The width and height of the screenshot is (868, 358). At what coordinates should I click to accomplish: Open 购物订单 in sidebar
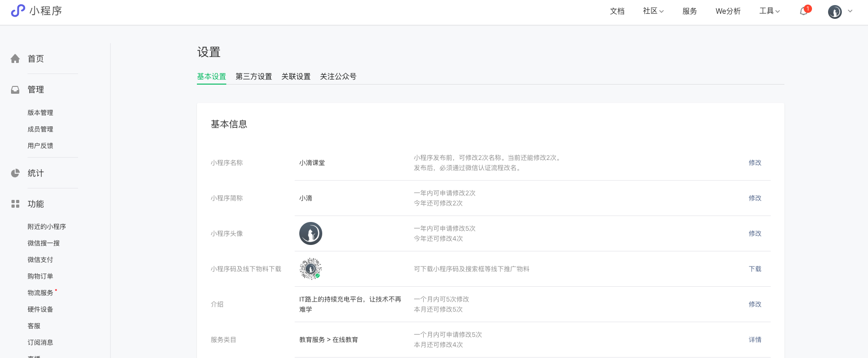click(x=40, y=276)
